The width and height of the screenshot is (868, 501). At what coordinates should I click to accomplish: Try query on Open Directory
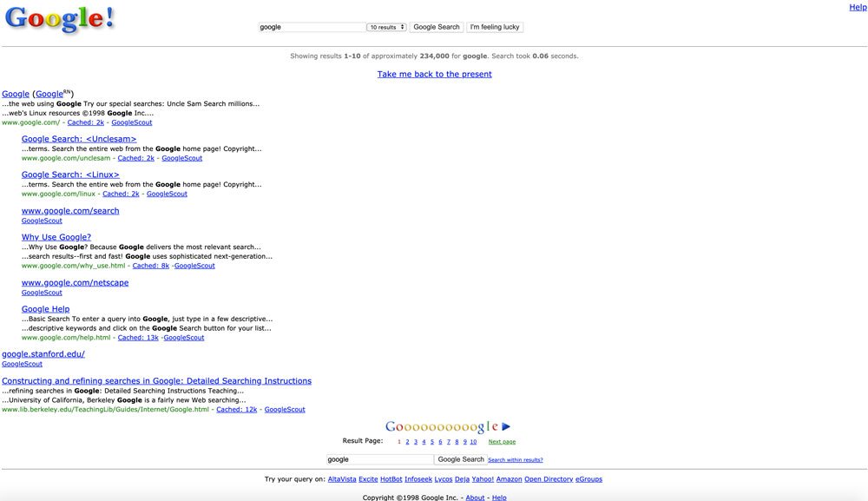coord(549,479)
